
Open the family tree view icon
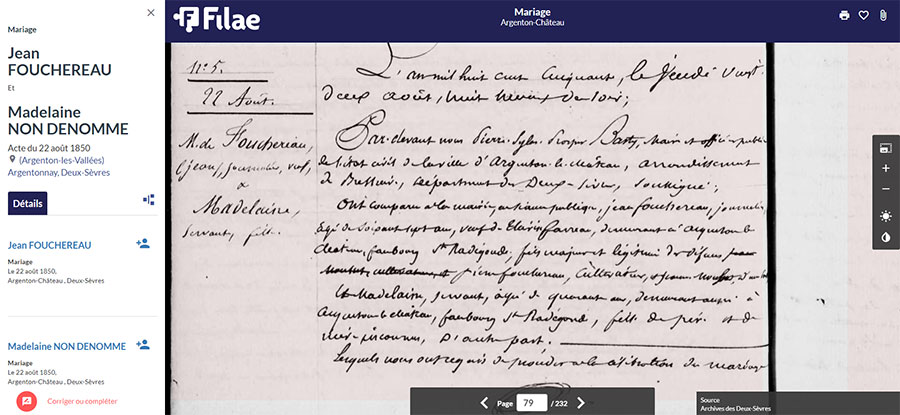pos(149,200)
